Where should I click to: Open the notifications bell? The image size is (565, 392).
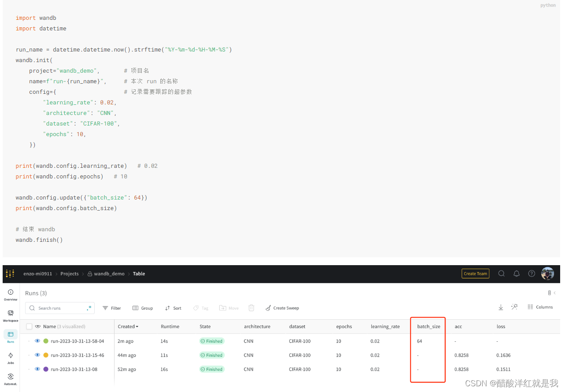(517, 274)
